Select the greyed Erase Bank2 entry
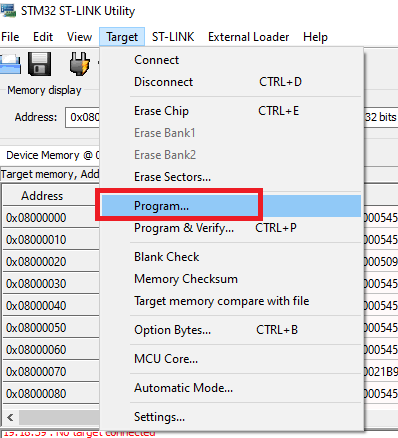 231,155
